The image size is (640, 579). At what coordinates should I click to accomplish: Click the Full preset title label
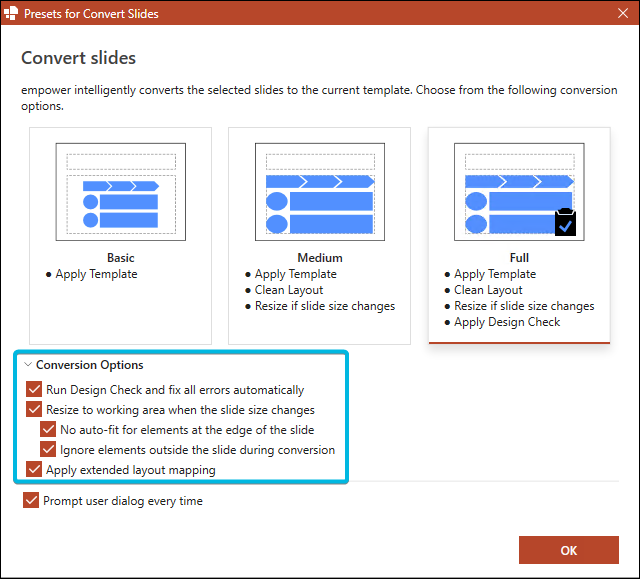(519, 258)
